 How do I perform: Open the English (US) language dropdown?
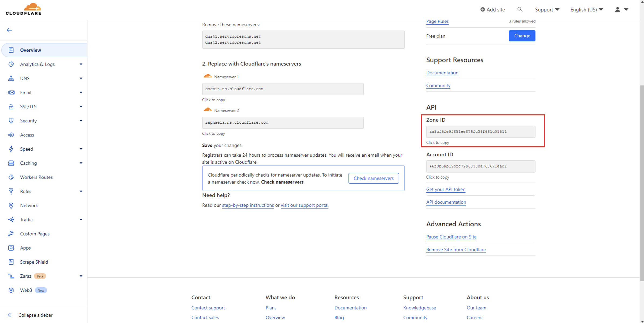point(587,9)
